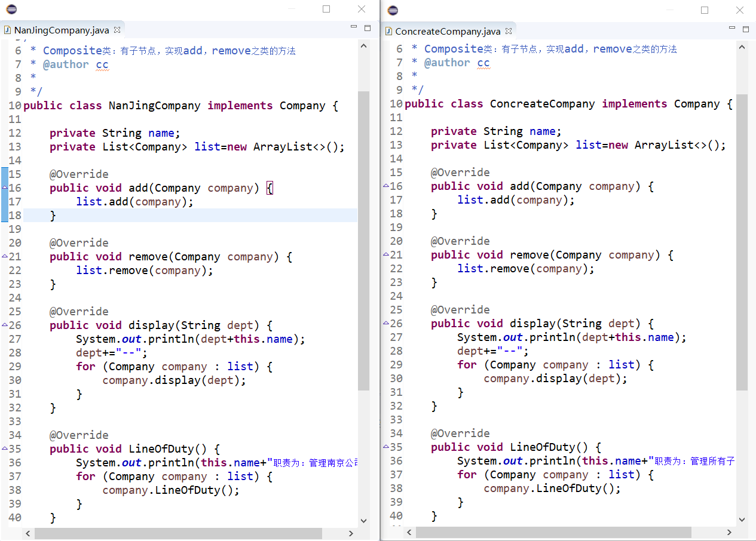Minimize the ConcreateCompany editor view

(x=733, y=28)
